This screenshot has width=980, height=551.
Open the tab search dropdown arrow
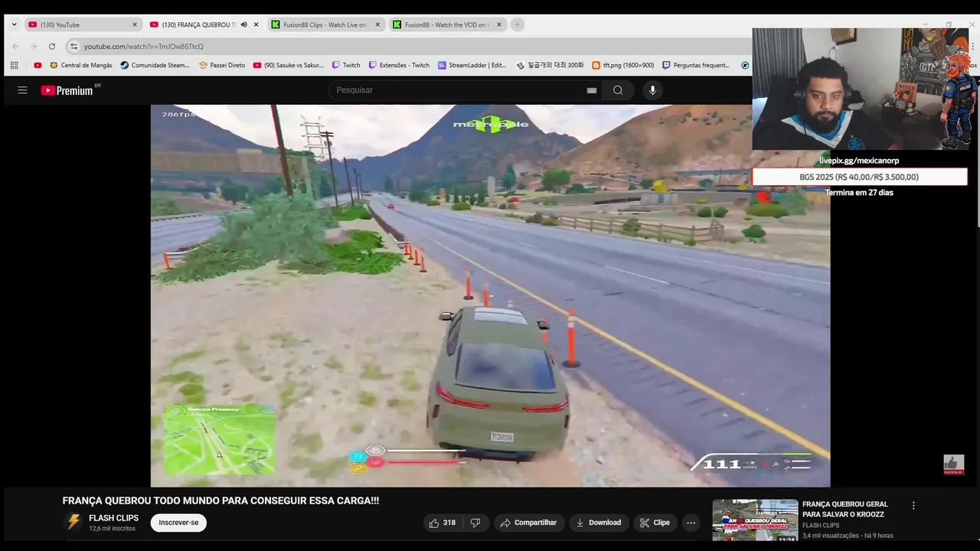click(x=14, y=24)
